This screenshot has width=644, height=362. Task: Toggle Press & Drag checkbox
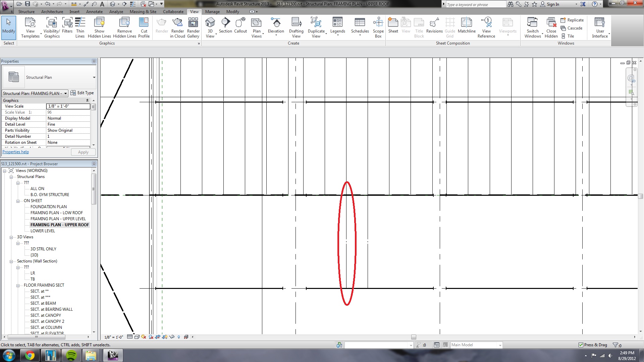click(581, 345)
